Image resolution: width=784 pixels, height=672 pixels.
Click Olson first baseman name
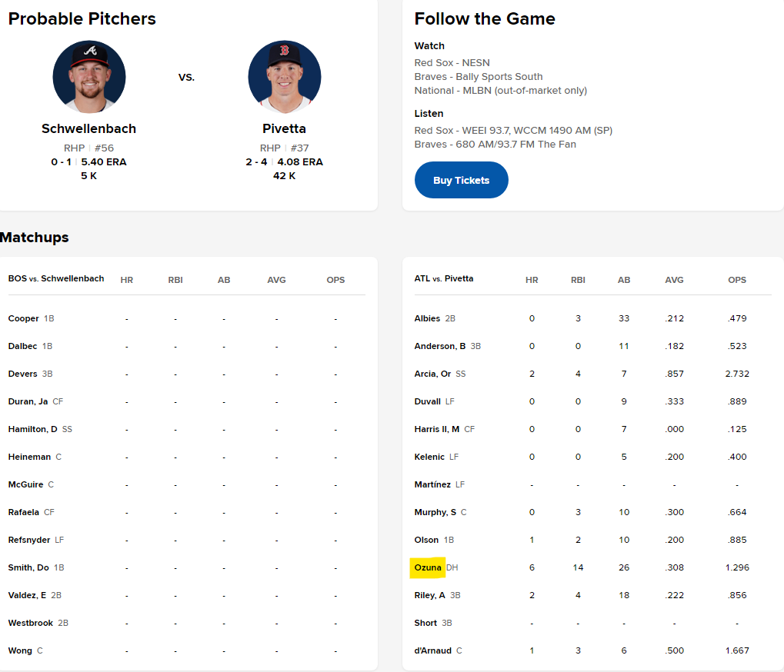tap(426, 540)
